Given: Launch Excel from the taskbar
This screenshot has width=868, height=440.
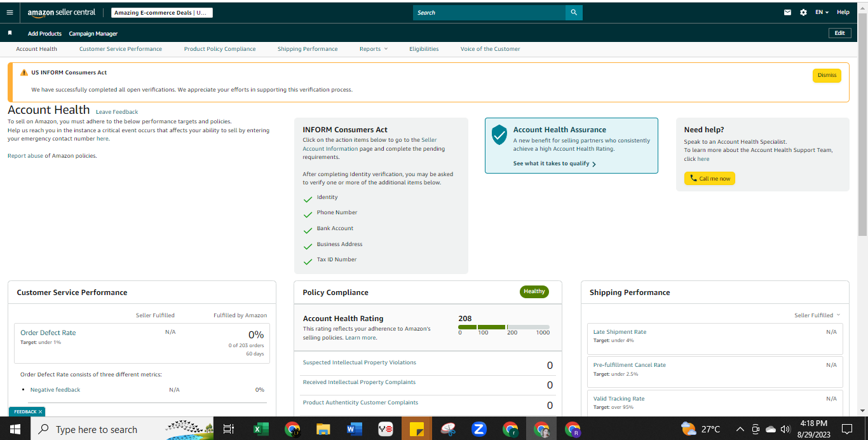Looking at the screenshot, I should [x=261, y=429].
